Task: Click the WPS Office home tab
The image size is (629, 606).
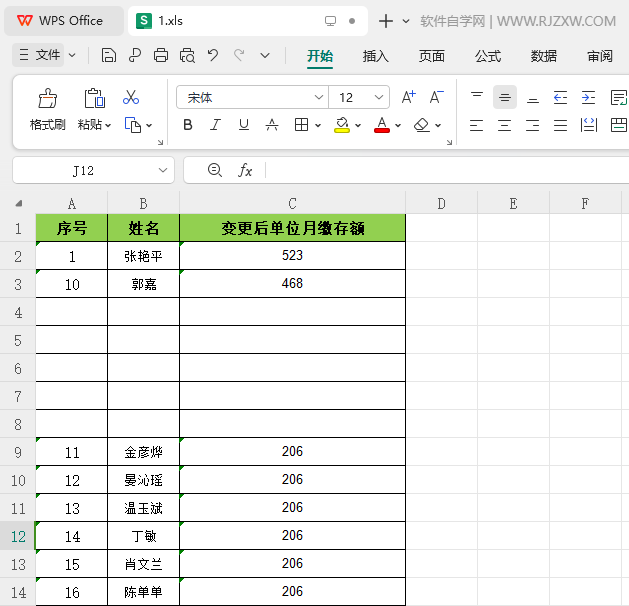Action: pyautogui.click(x=64, y=21)
